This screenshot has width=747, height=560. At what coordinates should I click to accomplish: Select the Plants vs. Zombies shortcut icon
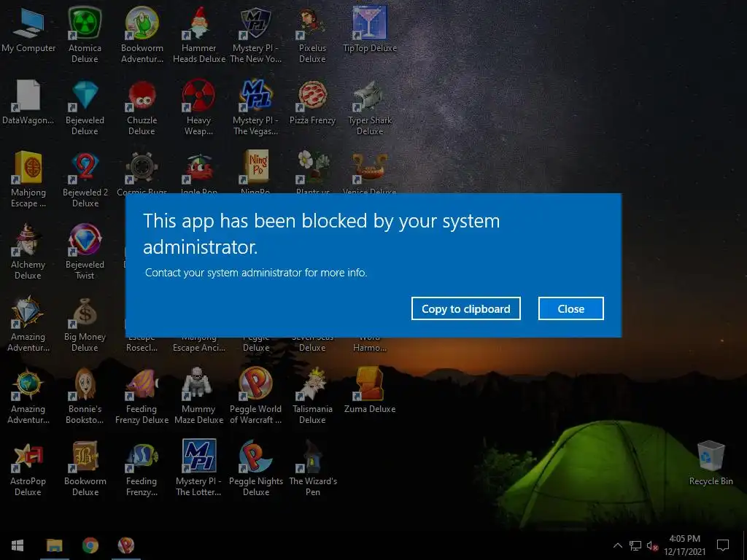coord(312,167)
